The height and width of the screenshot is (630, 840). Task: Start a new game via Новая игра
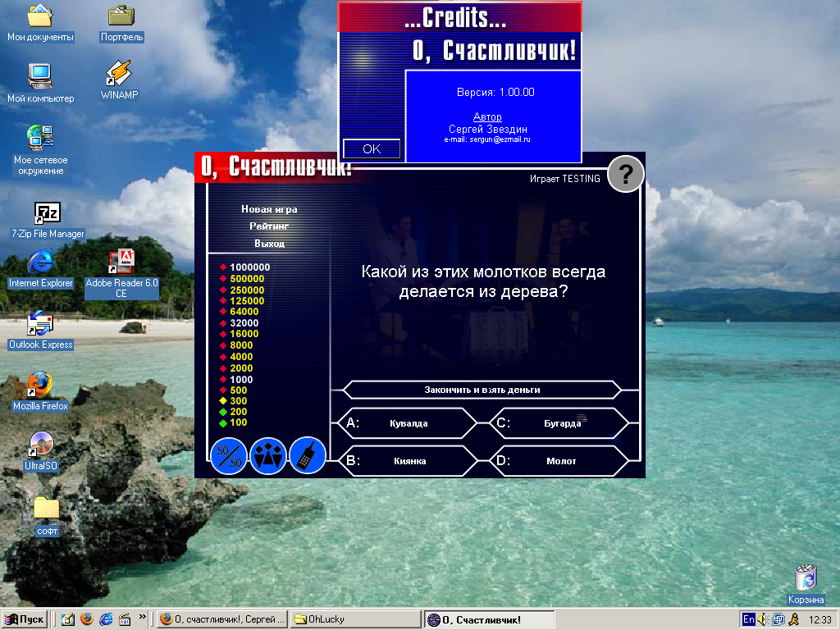point(269,209)
